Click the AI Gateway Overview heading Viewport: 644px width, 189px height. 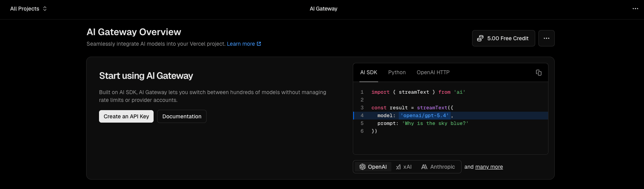pos(134,32)
